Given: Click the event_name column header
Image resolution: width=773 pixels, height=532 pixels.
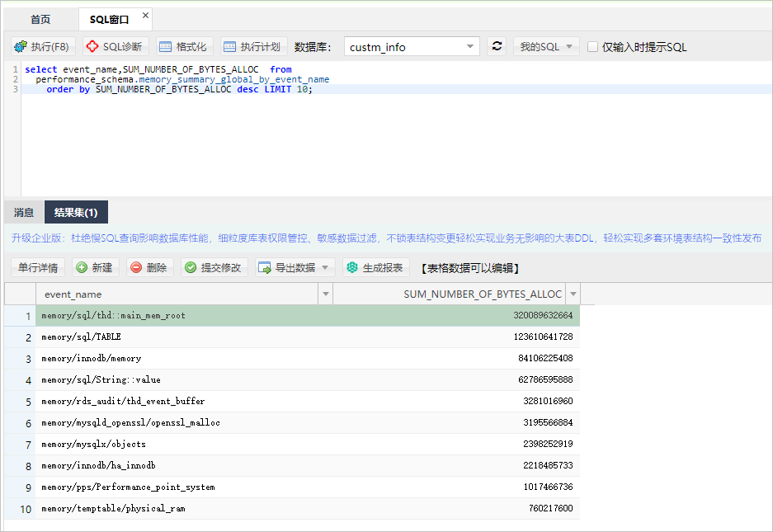Looking at the screenshot, I should (x=177, y=294).
